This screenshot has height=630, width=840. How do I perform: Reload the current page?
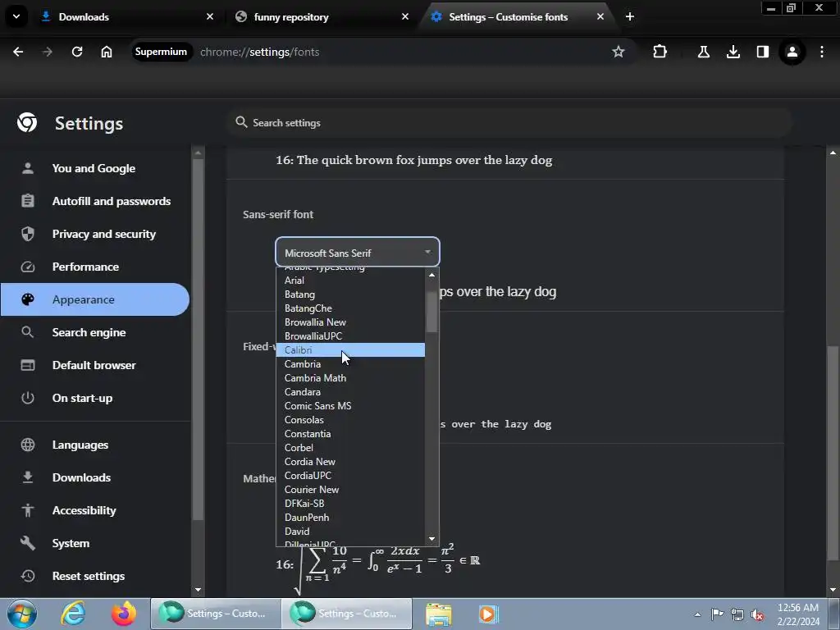click(x=77, y=52)
